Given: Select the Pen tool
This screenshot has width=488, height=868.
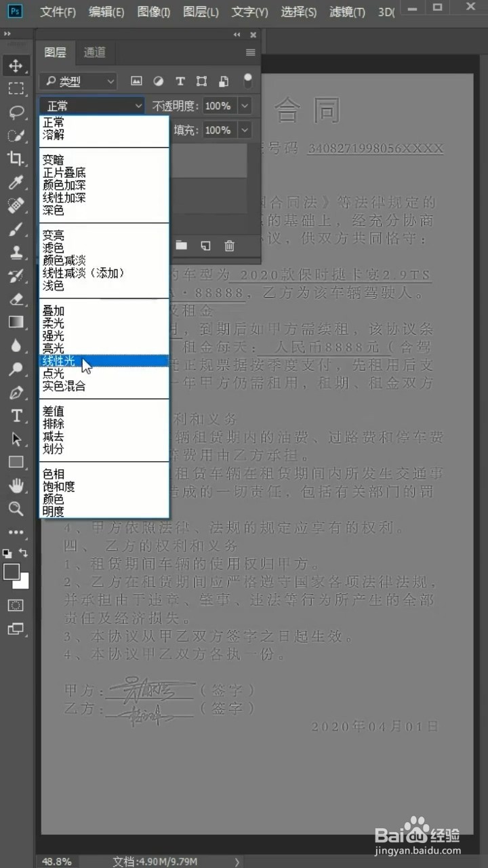Looking at the screenshot, I should [16, 393].
